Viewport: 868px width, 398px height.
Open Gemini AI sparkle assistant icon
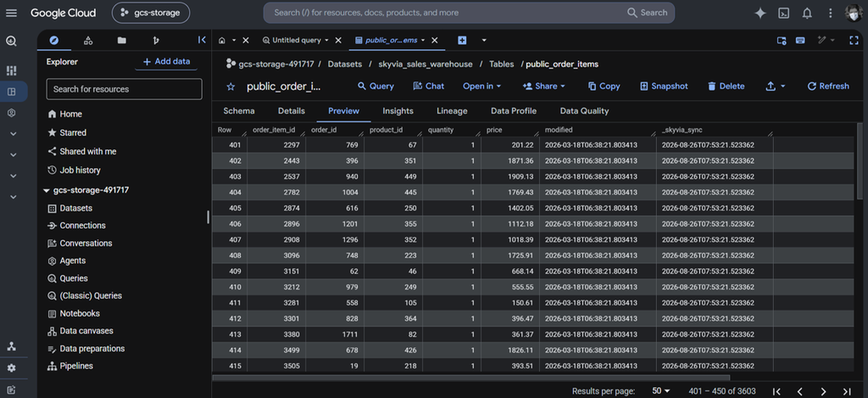(760, 14)
